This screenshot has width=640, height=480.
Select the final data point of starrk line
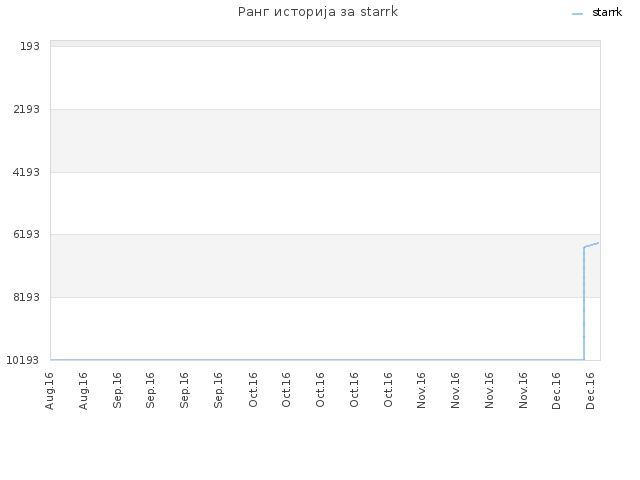click(598, 243)
